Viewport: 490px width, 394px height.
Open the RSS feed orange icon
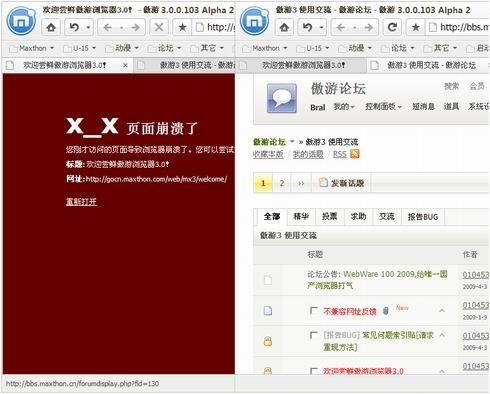(x=354, y=154)
